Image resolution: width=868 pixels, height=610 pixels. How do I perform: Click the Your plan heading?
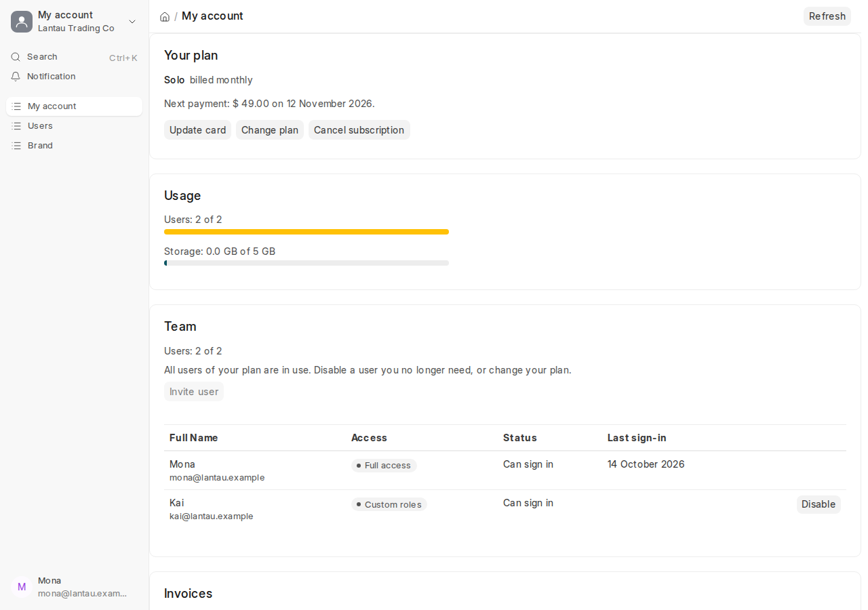pyautogui.click(x=191, y=56)
